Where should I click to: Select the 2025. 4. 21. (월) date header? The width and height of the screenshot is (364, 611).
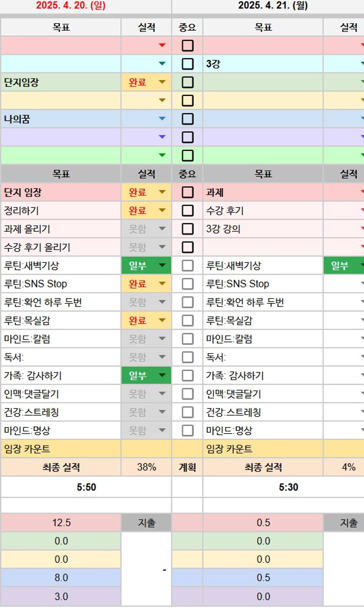(273, 5)
